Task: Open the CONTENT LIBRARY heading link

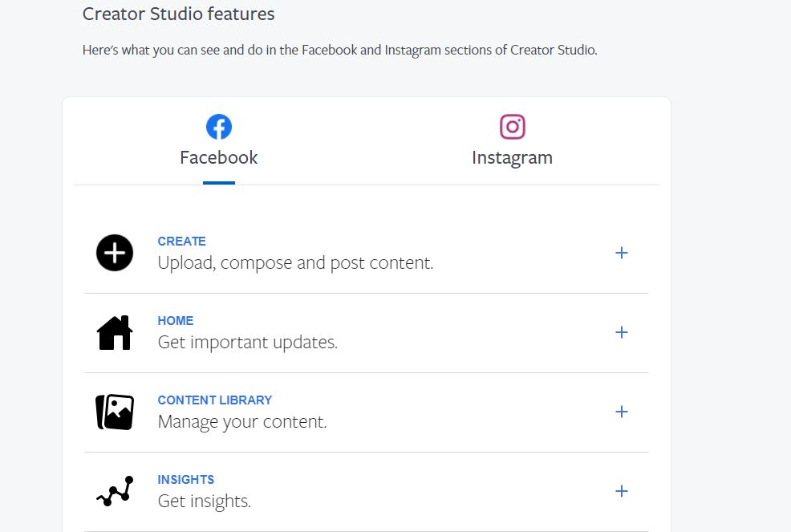Action: [x=214, y=400]
